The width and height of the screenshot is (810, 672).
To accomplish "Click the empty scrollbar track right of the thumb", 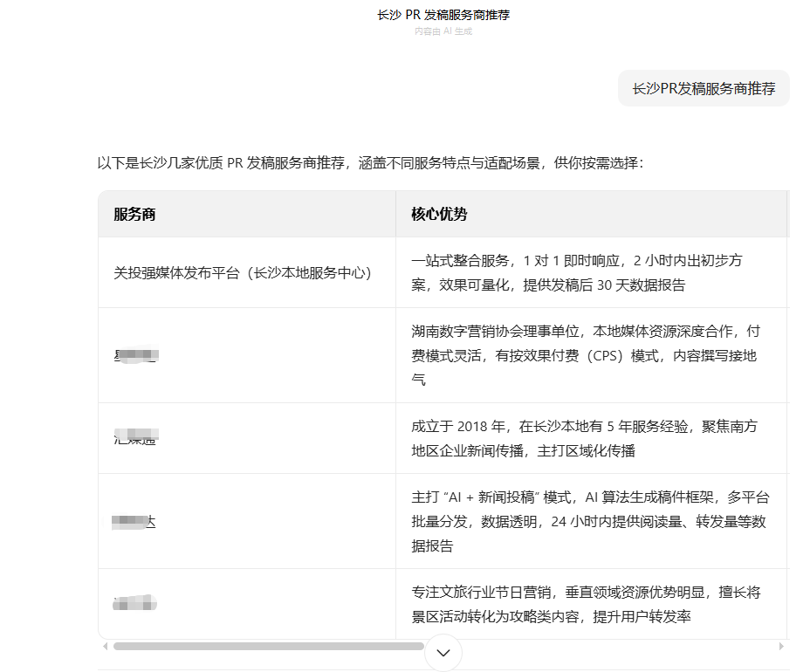I will [602, 647].
